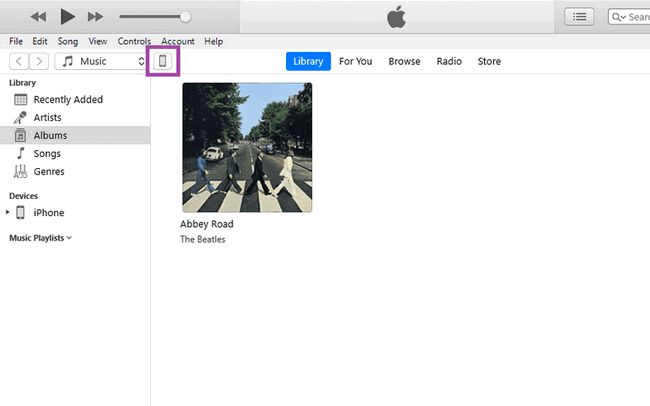Open the Controls menu
The height and width of the screenshot is (406, 650).
tap(134, 41)
